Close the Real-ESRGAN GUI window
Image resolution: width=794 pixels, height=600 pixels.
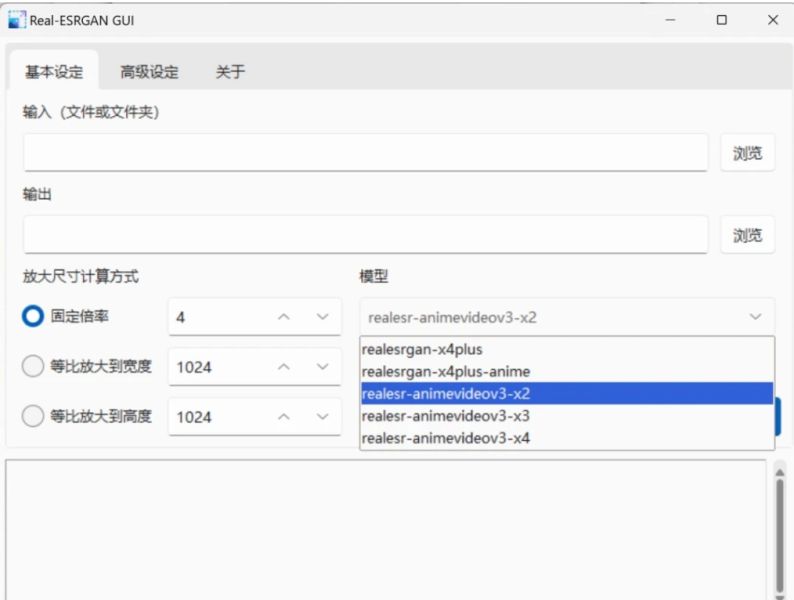[x=773, y=20]
